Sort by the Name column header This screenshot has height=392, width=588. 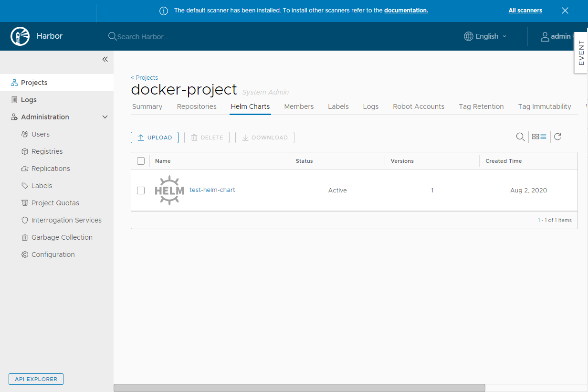163,161
